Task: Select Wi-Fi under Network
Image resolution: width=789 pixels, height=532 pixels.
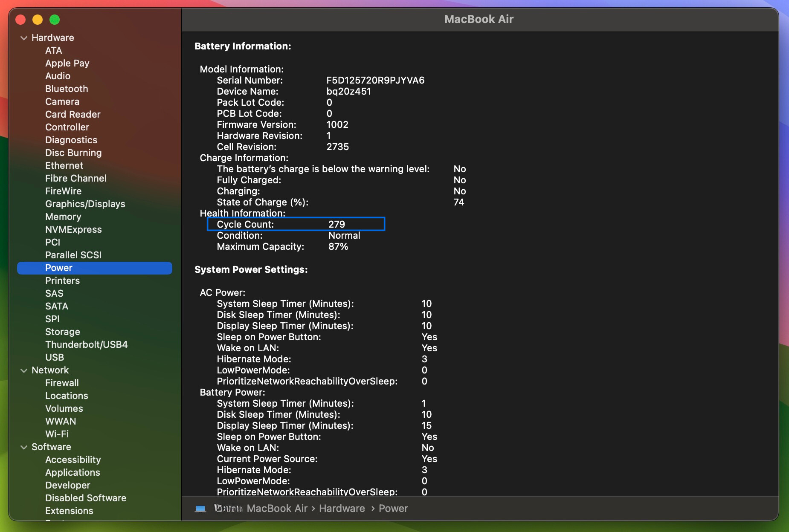Action: (57, 434)
